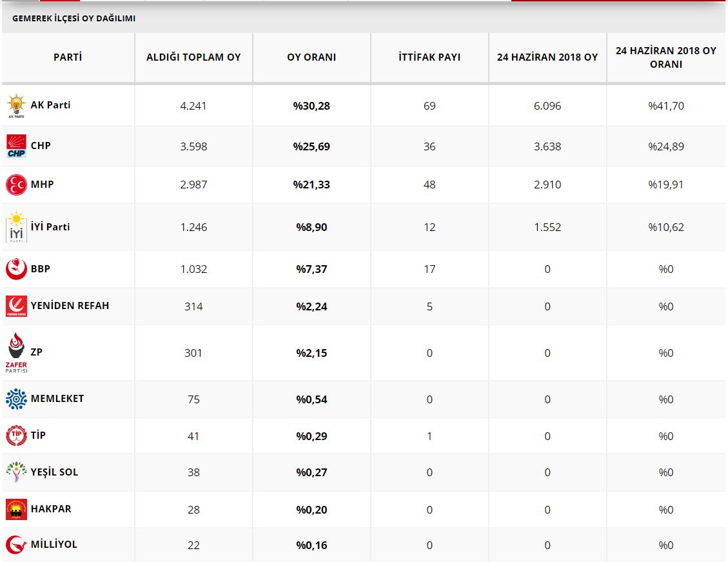Screen dimensions: 728x562
Task: Click the TİP party logo
Action: click(16, 436)
